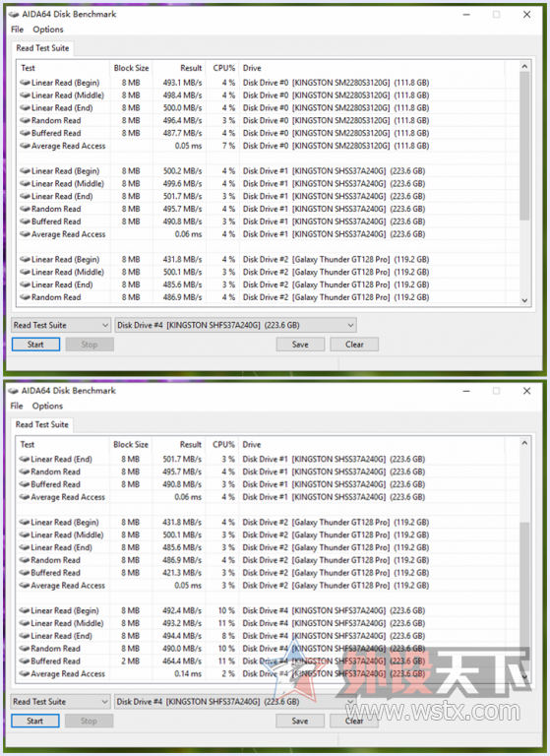The image size is (550, 756).
Task: Top window: disk icon of 431.8 MB/s row
Action: click(x=25, y=260)
